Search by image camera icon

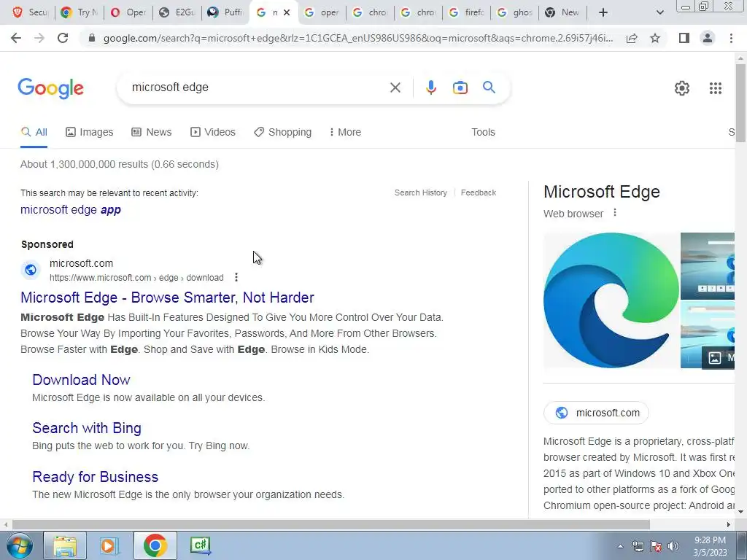point(460,87)
